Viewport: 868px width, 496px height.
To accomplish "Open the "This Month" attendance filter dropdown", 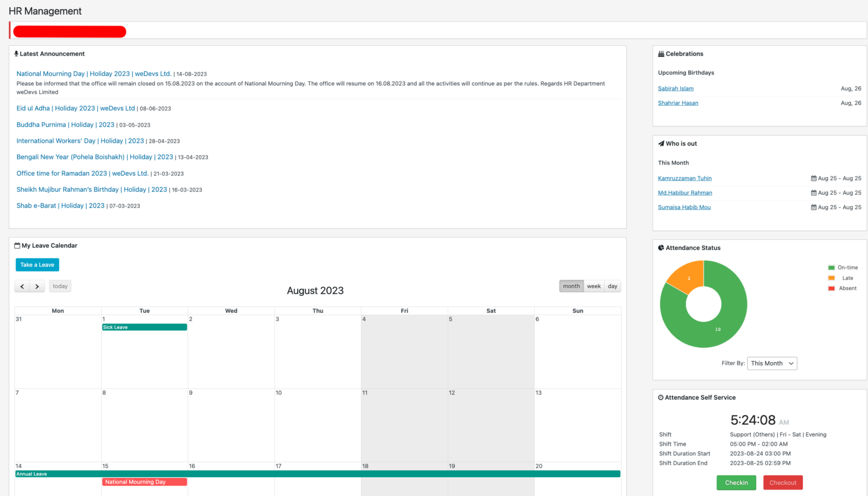I will pos(772,363).
